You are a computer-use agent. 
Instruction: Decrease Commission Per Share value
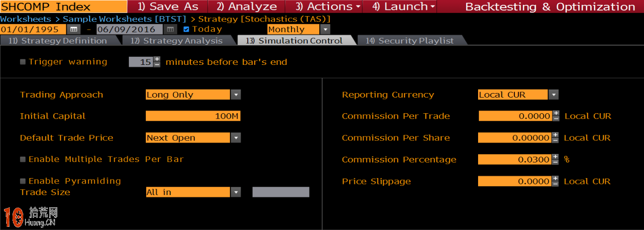[555, 141]
